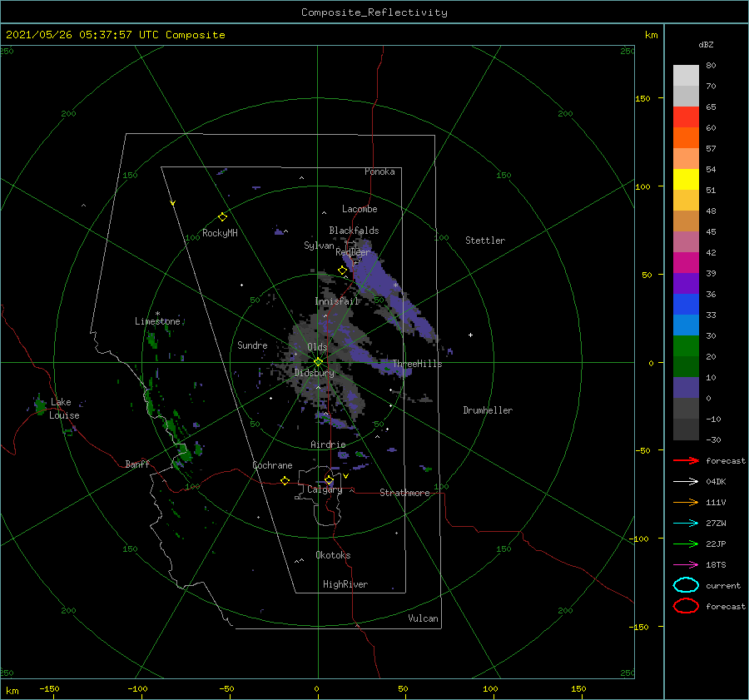The image size is (749, 700).
Task: Click the Composite_Reflectivity title
Action: 374,12
